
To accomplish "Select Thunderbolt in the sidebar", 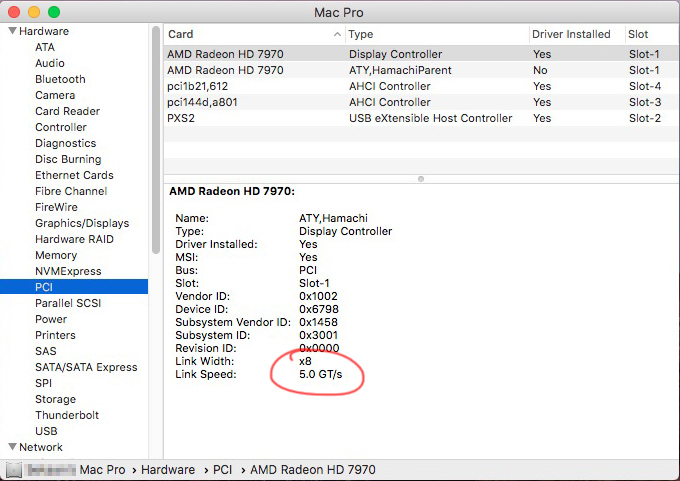I will click(x=67, y=416).
